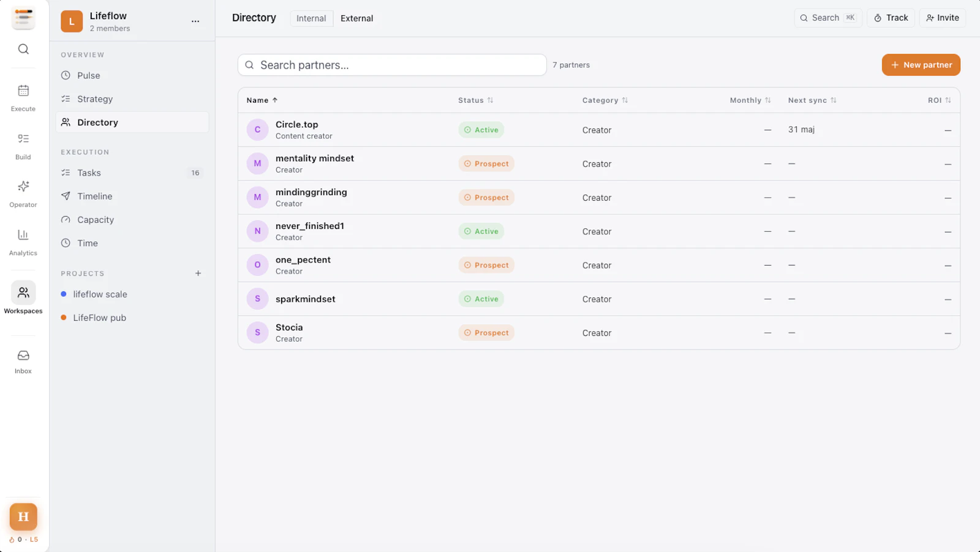Focus the Search partners field
This screenshot has height=552, width=980.
[x=392, y=65]
